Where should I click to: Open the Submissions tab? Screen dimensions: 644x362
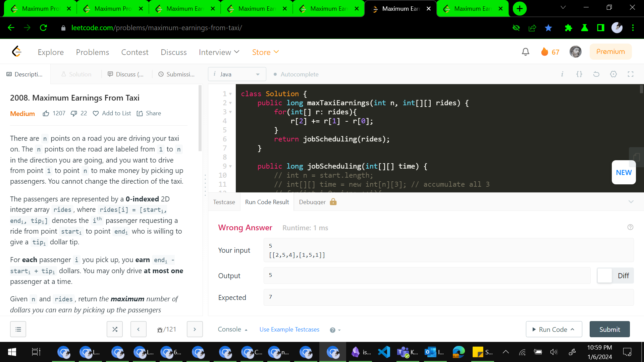177,74
